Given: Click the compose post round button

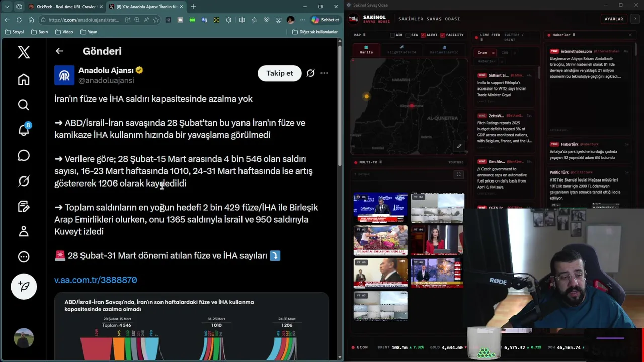Looking at the screenshot, I should point(24,286).
